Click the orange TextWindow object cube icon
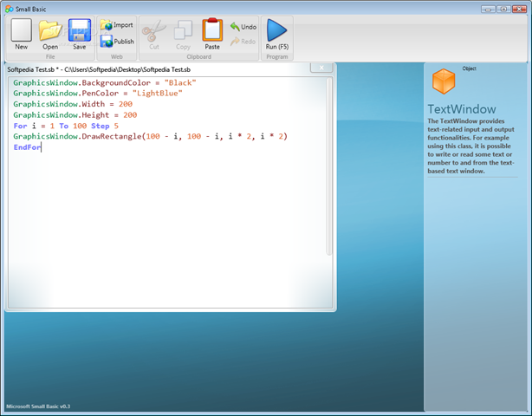This screenshot has height=416, width=532. coord(444,82)
